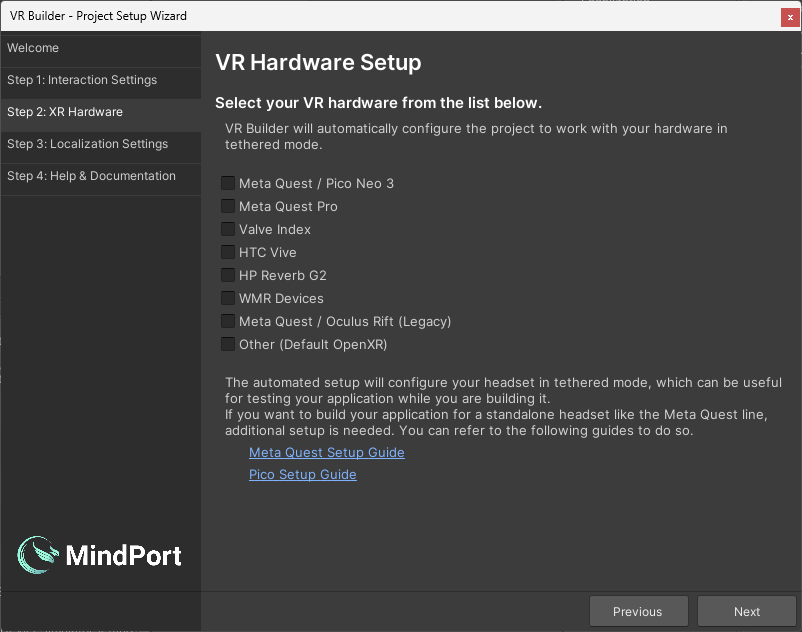
Task: Enable the HTC Vive option
Action: click(x=227, y=252)
